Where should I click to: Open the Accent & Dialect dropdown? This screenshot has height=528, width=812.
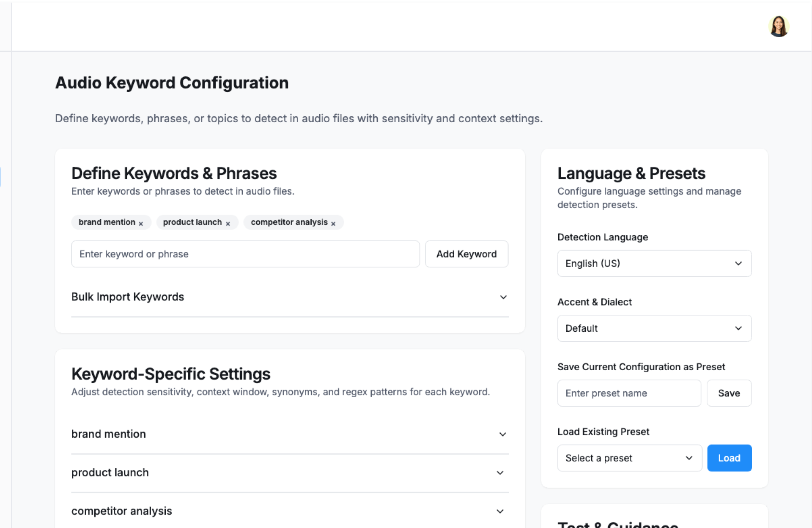654,328
